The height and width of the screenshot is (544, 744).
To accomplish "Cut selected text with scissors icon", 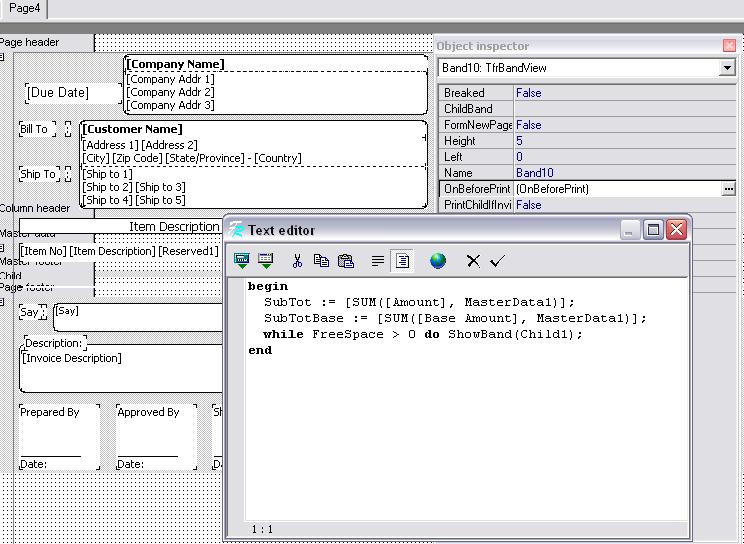I will [297, 261].
